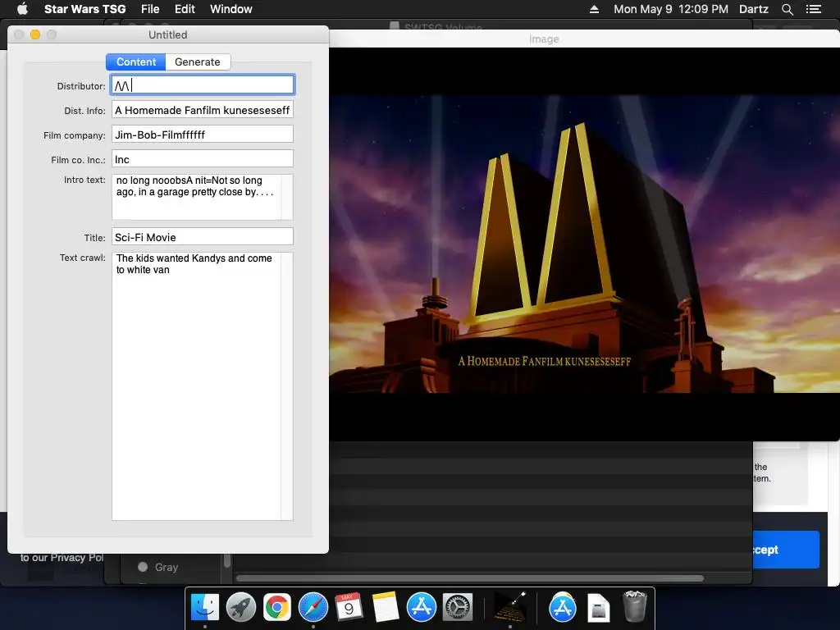Click the horizontal scrollbar in background window

[470, 578]
